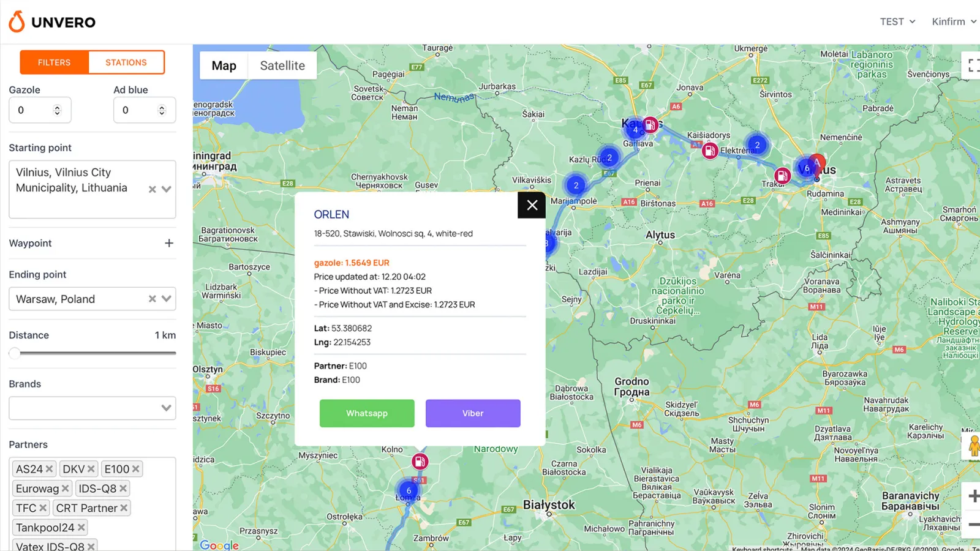Click the fuel station marker near Kolno
This screenshot has height=551, width=980.
click(420, 461)
